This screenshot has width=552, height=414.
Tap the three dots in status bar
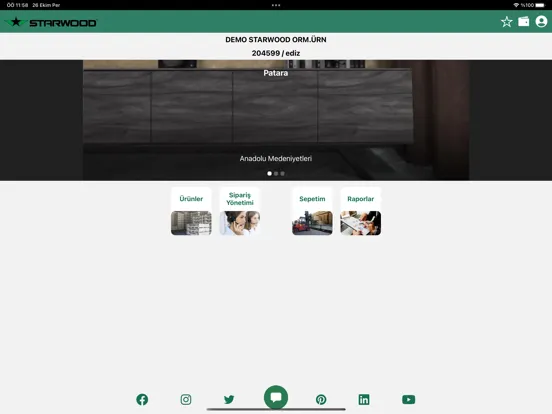pos(276,5)
